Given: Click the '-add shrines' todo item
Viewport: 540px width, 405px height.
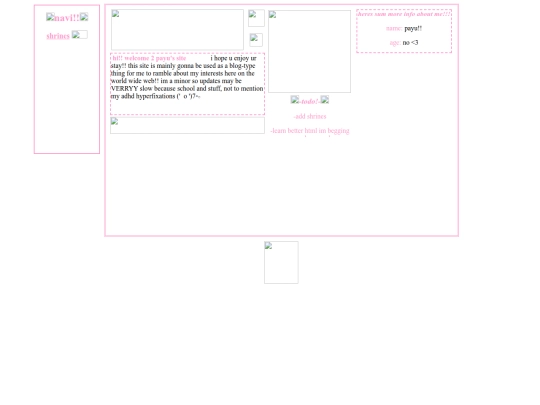Looking at the screenshot, I should (310, 116).
